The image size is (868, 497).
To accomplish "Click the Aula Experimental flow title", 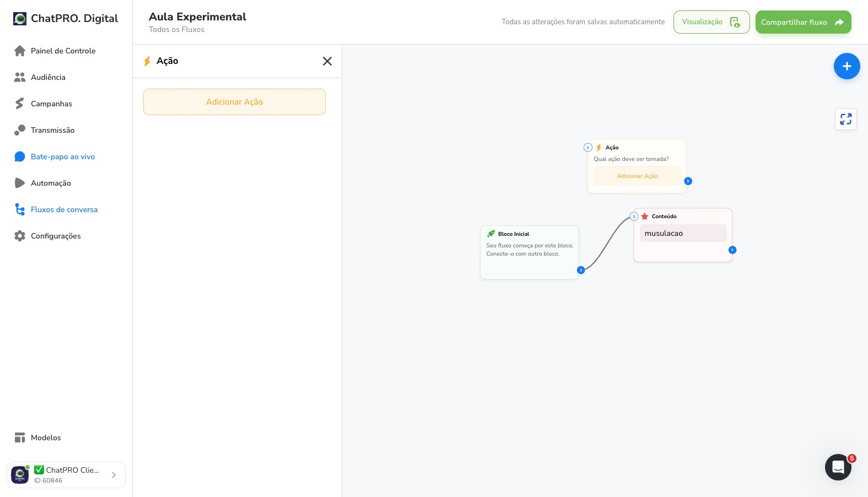I will [197, 17].
